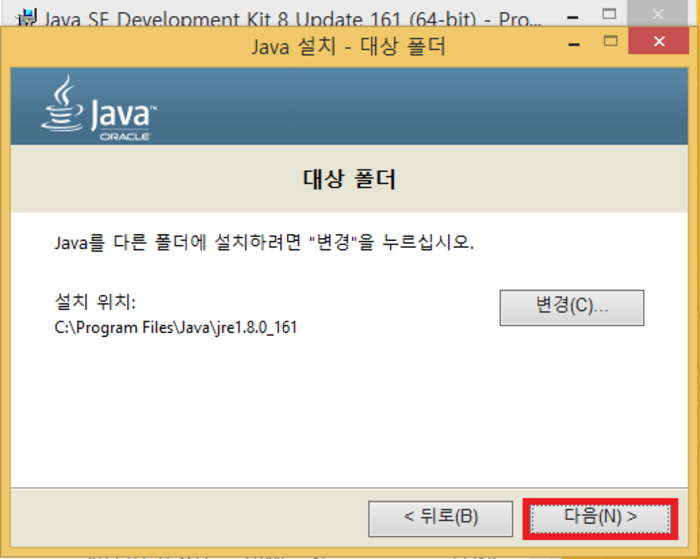Click the Java SE Development Kit installer icon
The image size is (700, 559).
[26, 18]
